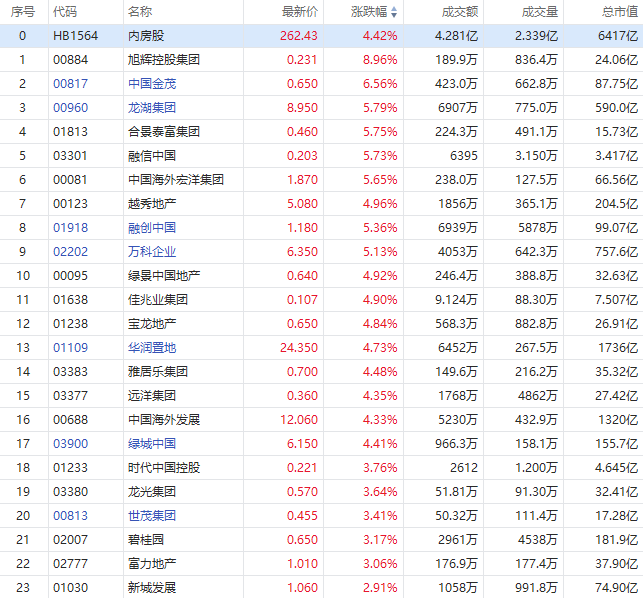
Task: Click the latest price 262.43
Action: (x=299, y=36)
